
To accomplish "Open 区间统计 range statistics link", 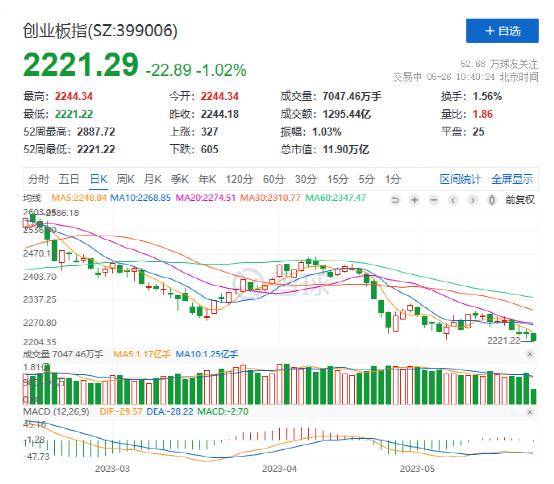I will [460, 179].
